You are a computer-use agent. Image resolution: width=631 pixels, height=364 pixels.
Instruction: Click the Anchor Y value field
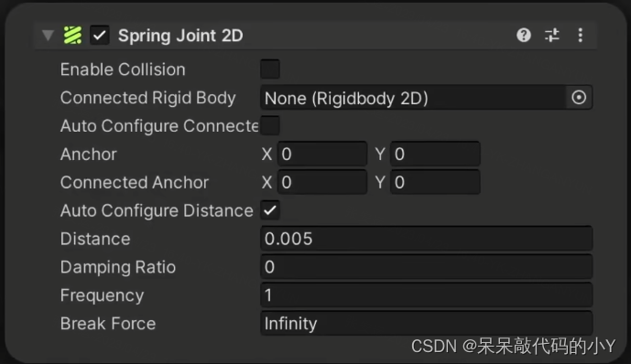pos(435,154)
